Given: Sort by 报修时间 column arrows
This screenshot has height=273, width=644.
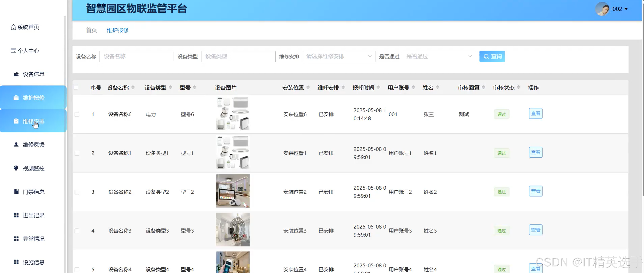Looking at the screenshot, I should [378, 88].
